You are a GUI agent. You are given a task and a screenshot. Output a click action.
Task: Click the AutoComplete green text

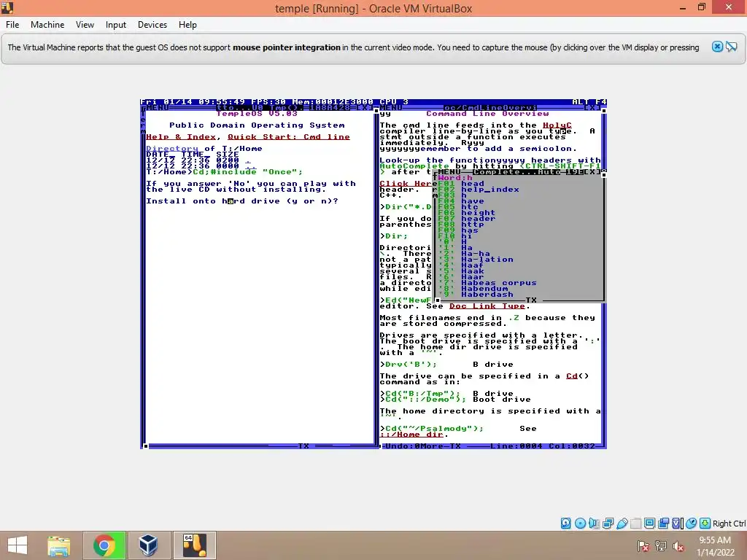[414, 166]
